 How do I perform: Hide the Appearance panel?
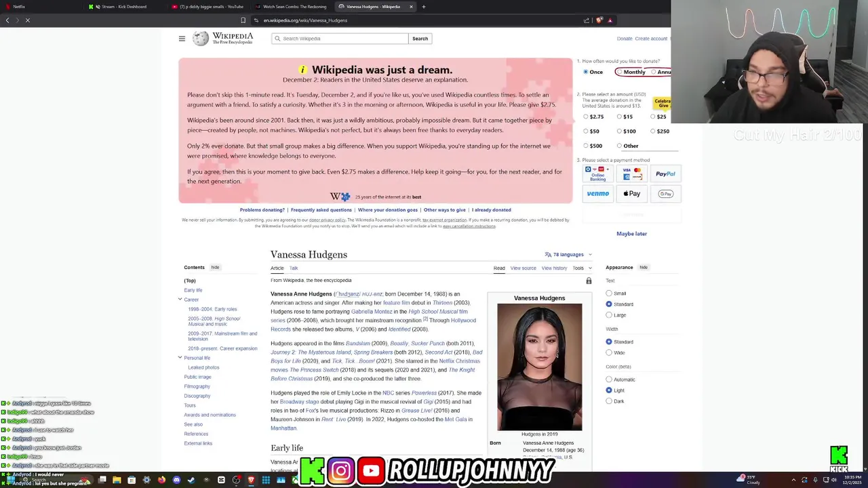pyautogui.click(x=644, y=268)
